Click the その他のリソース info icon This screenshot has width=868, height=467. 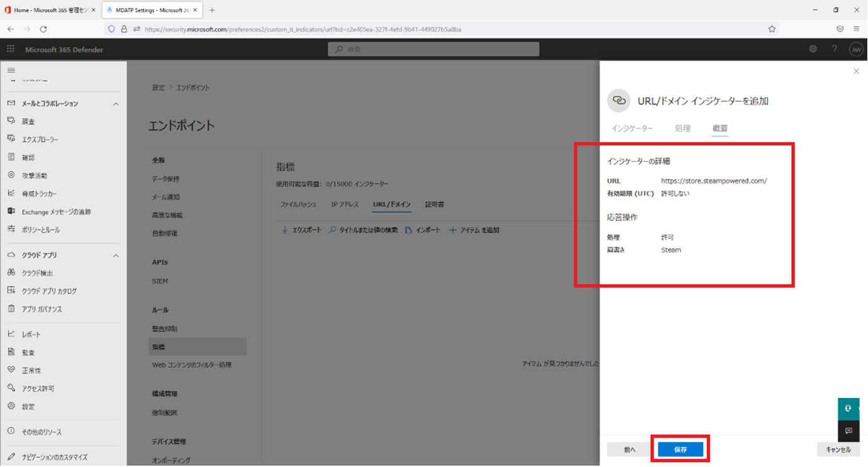(11, 432)
